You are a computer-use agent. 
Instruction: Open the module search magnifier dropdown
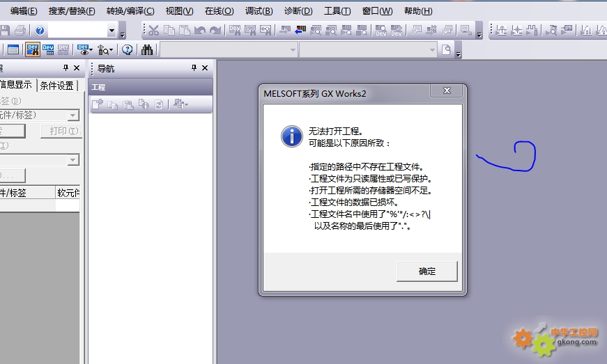pyautogui.click(x=105, y=49)
